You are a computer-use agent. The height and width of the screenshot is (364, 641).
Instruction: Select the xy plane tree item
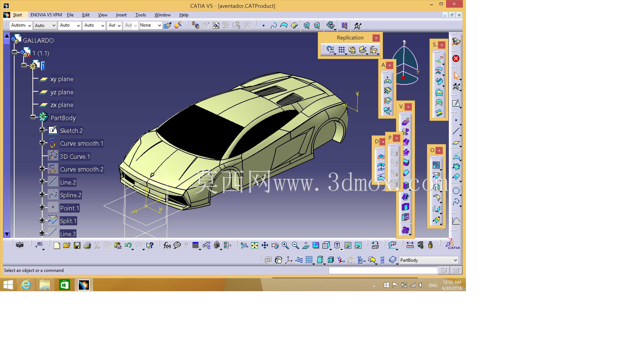[62, 79]
